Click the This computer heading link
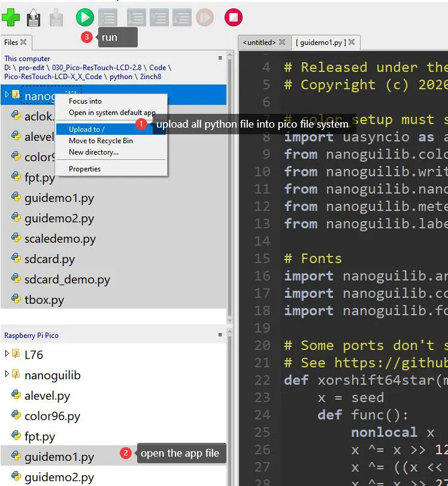Image resolution: width=448 pixels, height=486 pixels. tap(27, 59)
